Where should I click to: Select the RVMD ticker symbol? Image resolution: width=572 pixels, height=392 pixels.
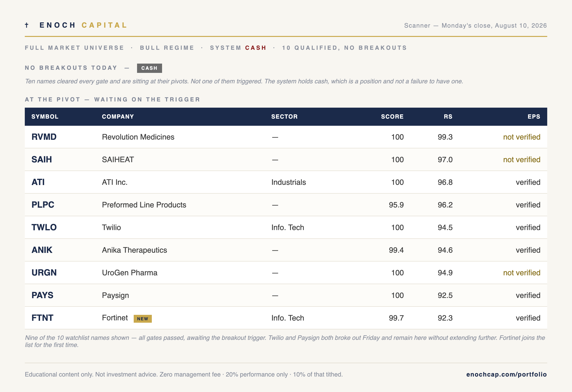coord(44,137)
